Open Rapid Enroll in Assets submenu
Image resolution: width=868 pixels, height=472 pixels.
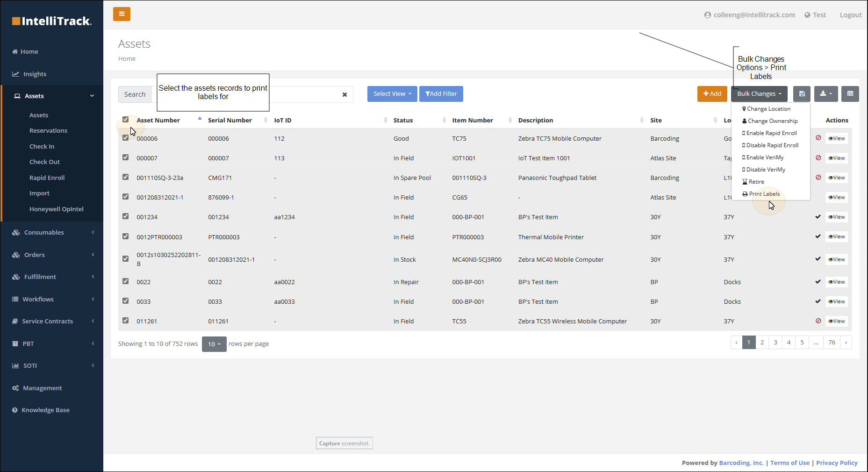pos(47,178)
